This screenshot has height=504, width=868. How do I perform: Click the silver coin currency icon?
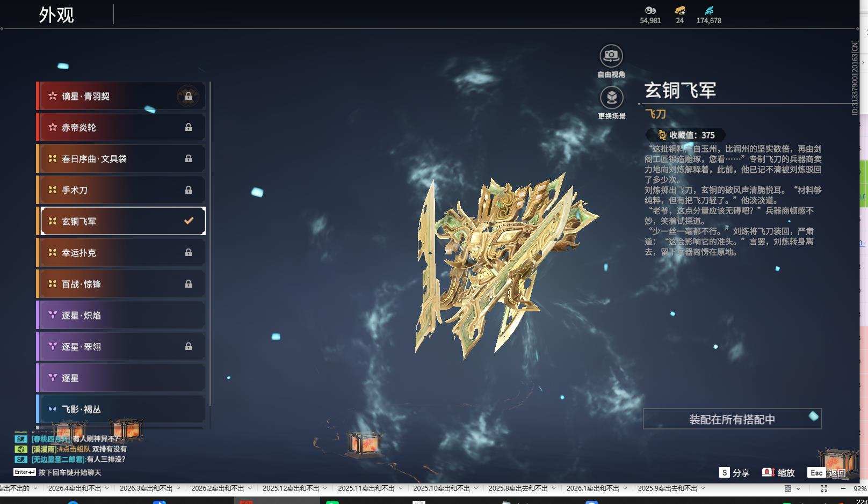pos(650,10)
